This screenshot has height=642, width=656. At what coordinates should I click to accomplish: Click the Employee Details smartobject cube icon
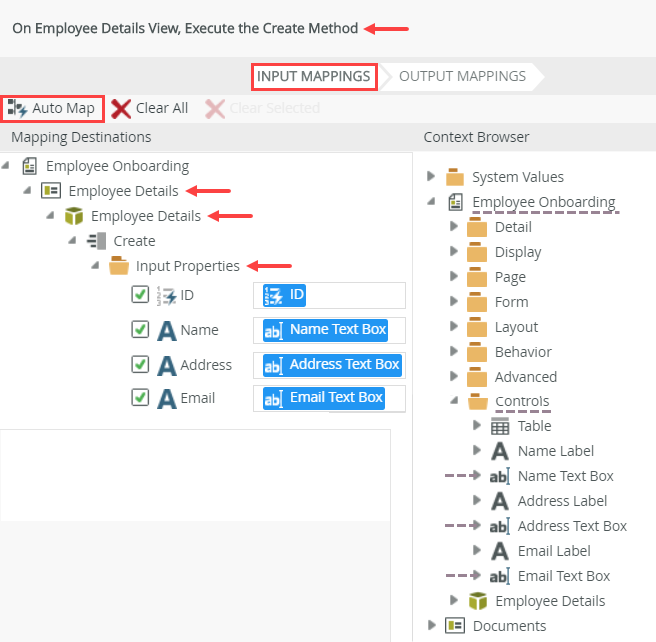[73, 216]
